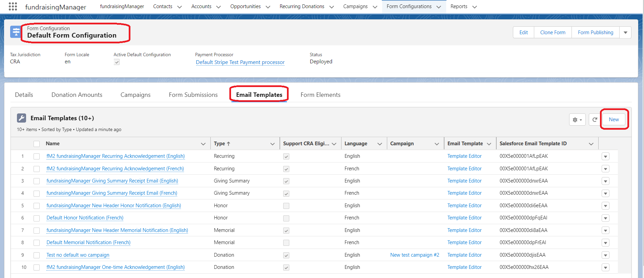644x278 pixels.
Task: Switch to the Form Submissions tab
Action: coord(193,95)
